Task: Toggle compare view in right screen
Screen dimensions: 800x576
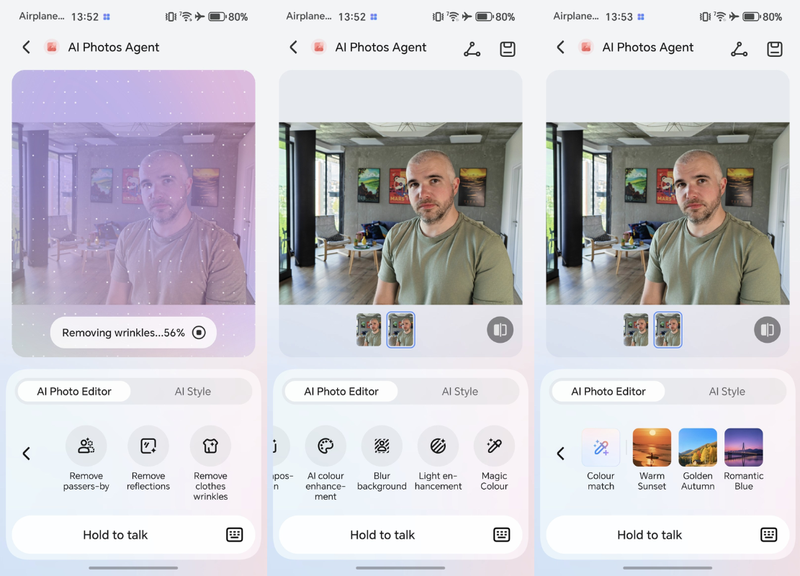Action: (767, 330)
